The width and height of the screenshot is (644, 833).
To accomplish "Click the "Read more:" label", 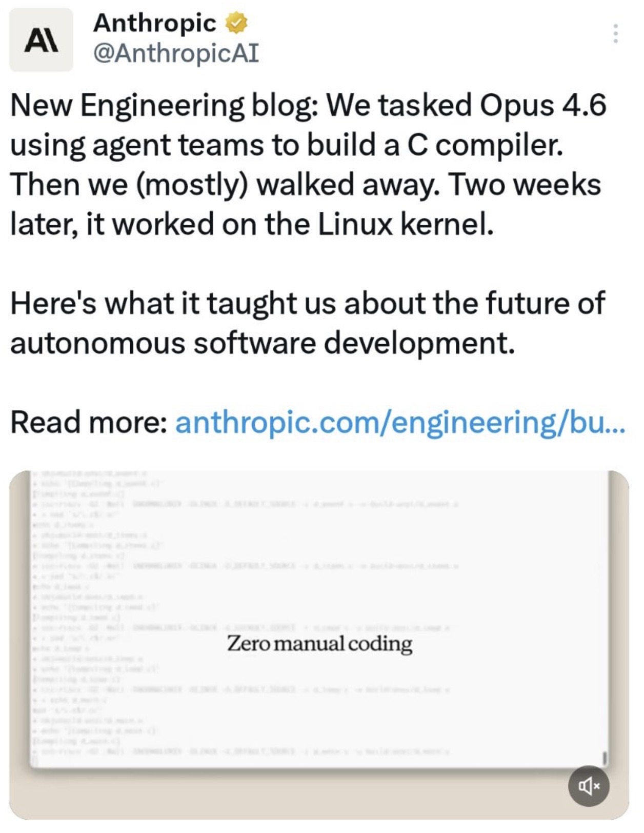I will 88,422.
